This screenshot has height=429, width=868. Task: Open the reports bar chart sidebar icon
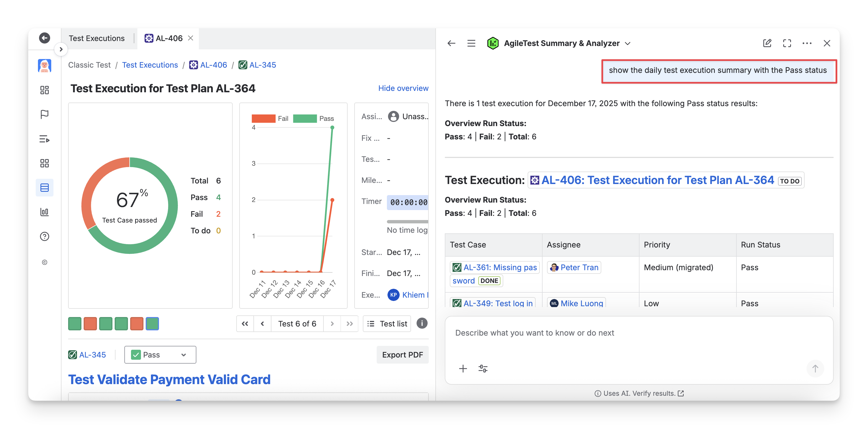[45, 212]
